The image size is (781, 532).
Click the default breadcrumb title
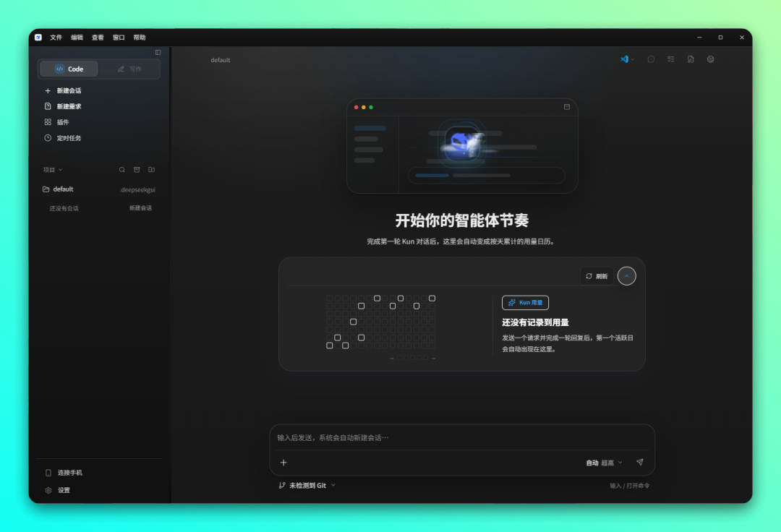pos(220,60)
